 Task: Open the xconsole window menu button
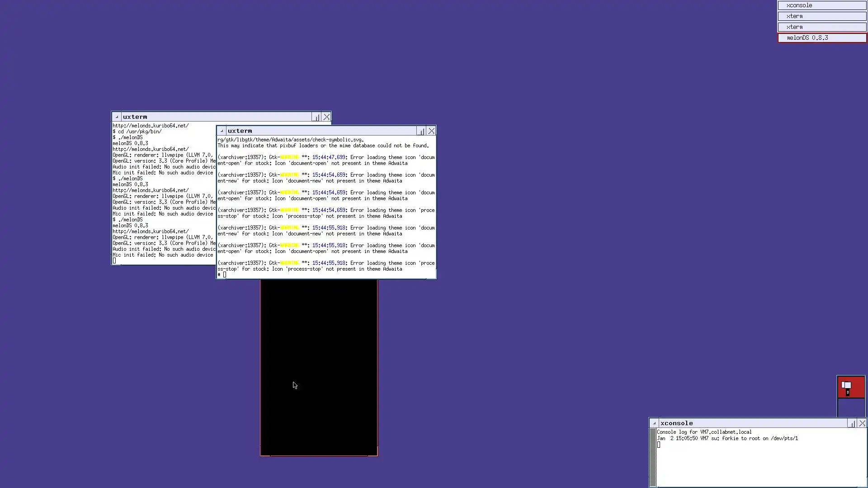pyautogui.click(x=654, y=423)
